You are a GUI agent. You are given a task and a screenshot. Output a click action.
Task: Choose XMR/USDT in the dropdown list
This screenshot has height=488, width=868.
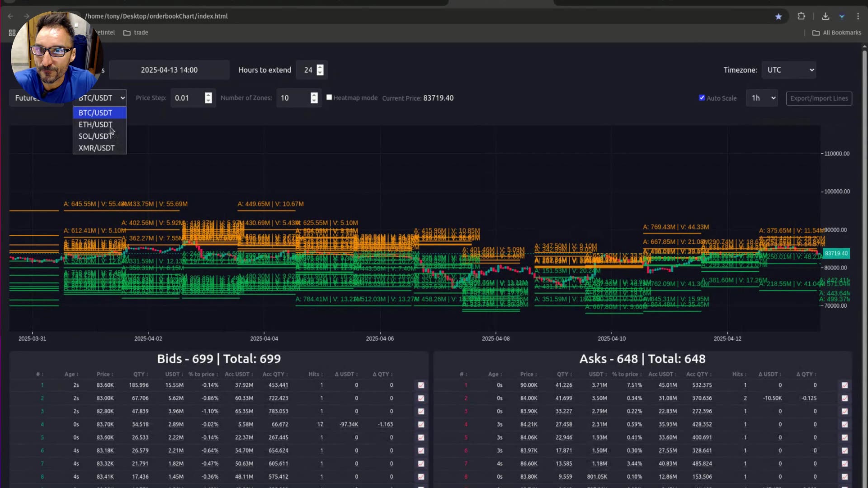(x=96, y=148)
